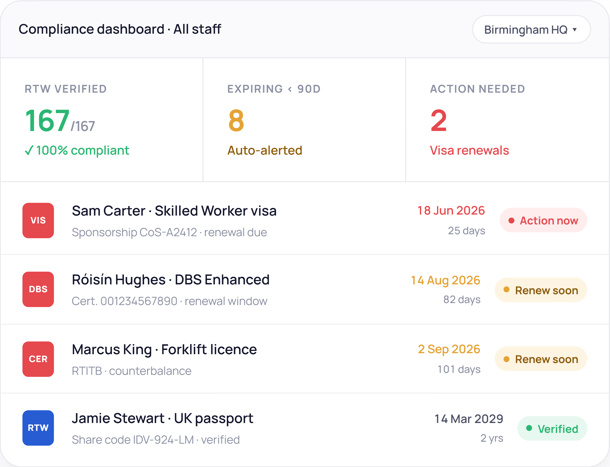Click the Expiring count 8

[236, 121]
